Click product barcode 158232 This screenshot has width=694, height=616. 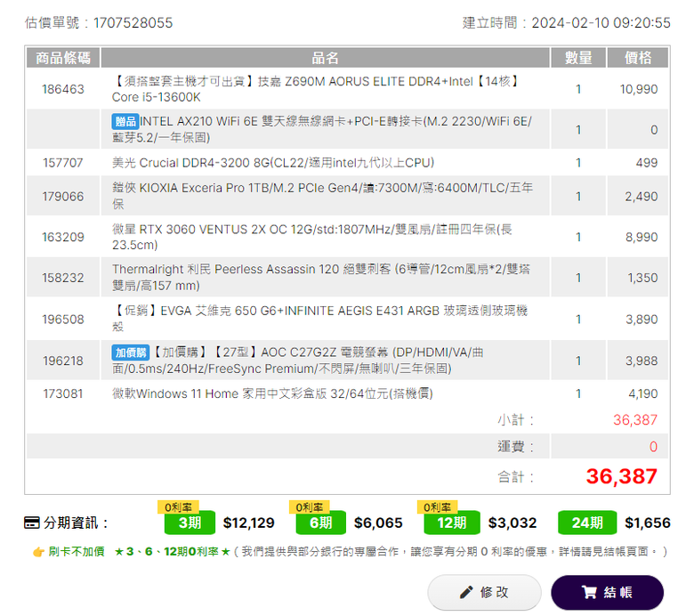point(63,278)
